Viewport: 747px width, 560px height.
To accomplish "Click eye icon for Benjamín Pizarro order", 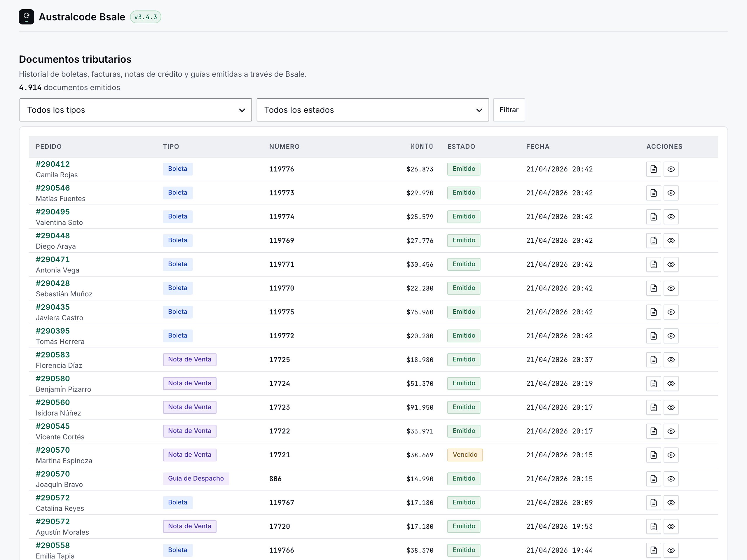I will coord(671,384).
